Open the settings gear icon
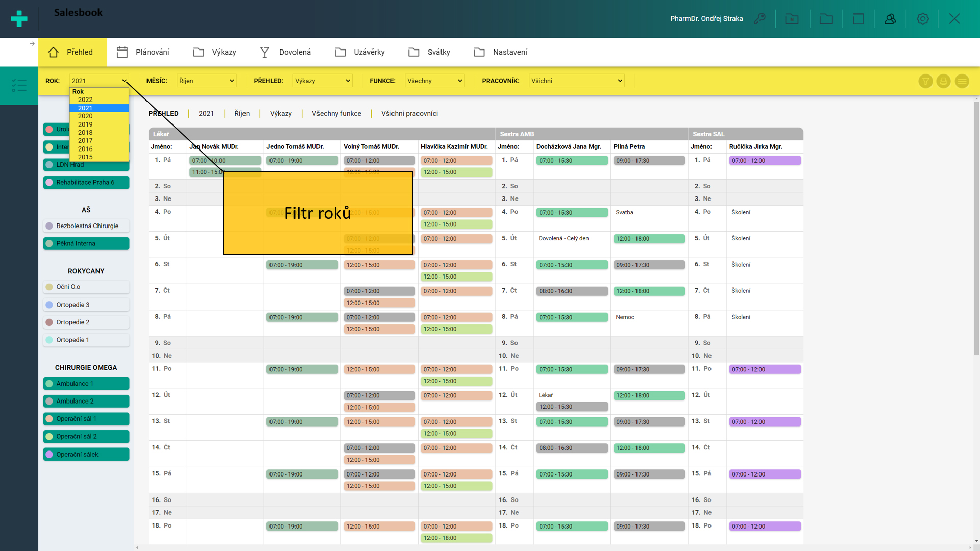Viewport: 980px width, 551px height. (x=922, y=19)
